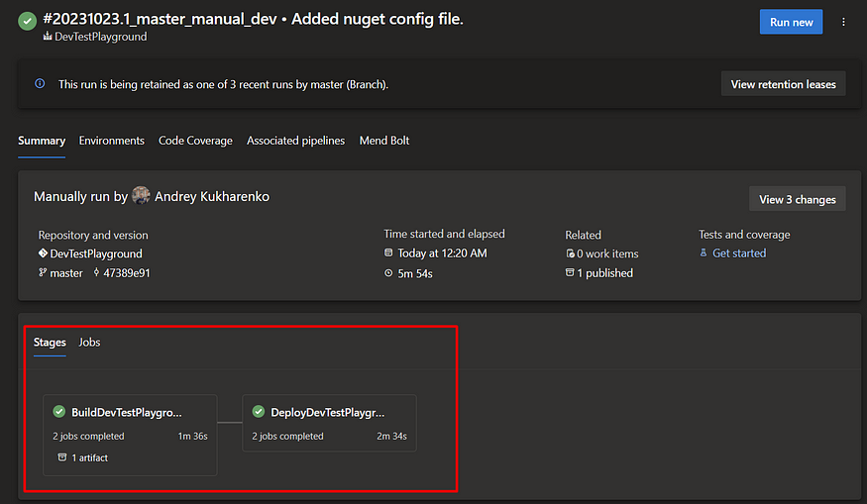The image size is (867, 504).
Task: Open the Get started tests link
Action: pyautogui.click(x=739, y=253)
